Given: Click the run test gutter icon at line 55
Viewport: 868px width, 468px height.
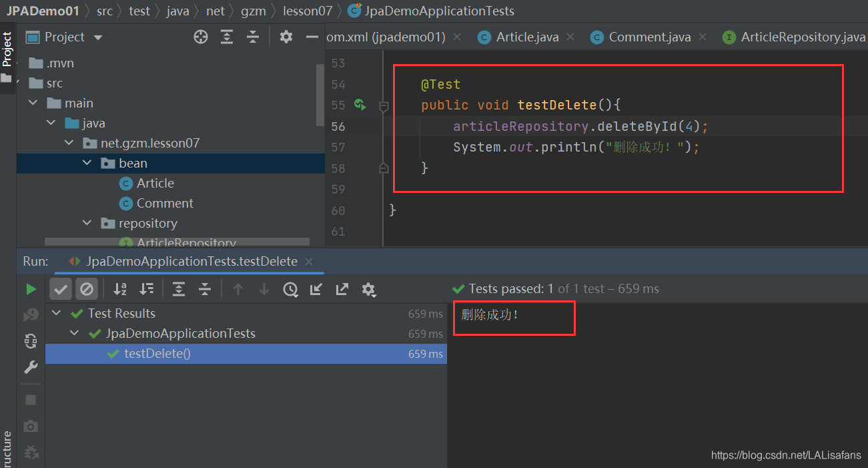Looking at the screenshot, I should [360, 104].
